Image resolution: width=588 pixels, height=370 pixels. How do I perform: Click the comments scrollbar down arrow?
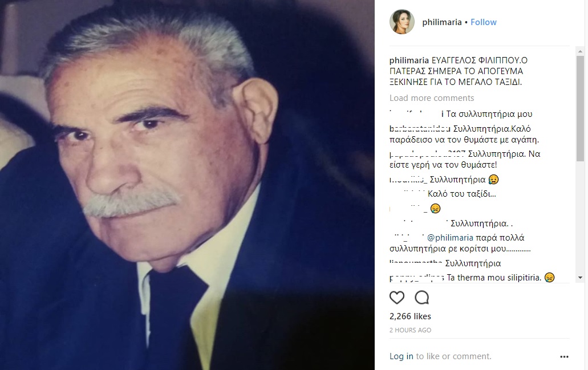580,278
